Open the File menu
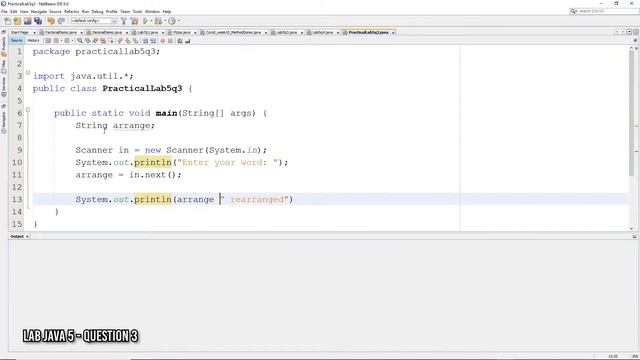 click(4, 11)
